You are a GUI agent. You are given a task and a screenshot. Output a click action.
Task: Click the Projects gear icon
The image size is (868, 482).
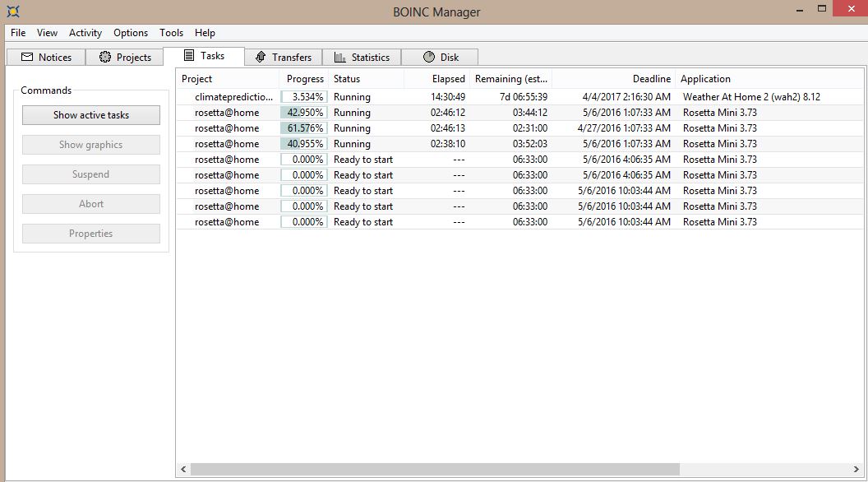tap(104, 57)
